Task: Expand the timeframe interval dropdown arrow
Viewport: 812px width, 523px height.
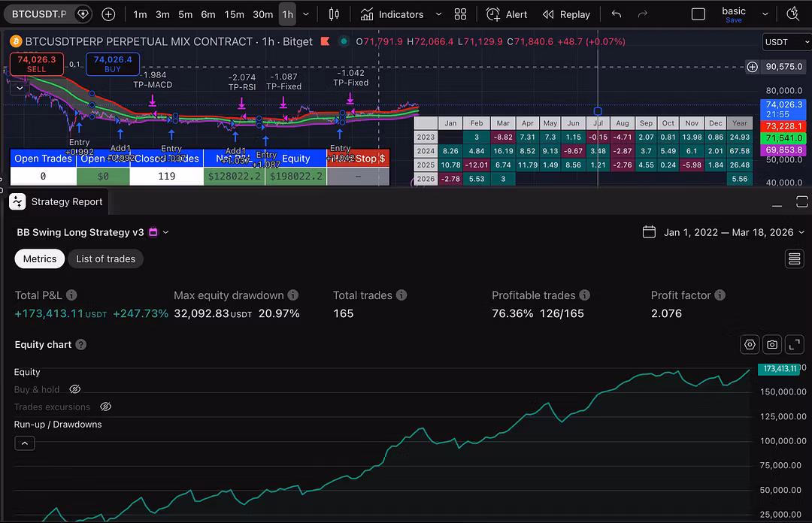Action: tap(305, 14)
